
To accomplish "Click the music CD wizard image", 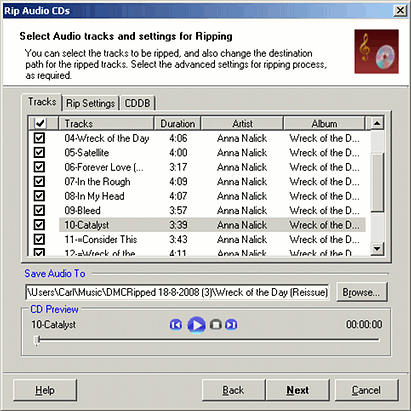I will (376, 51).
